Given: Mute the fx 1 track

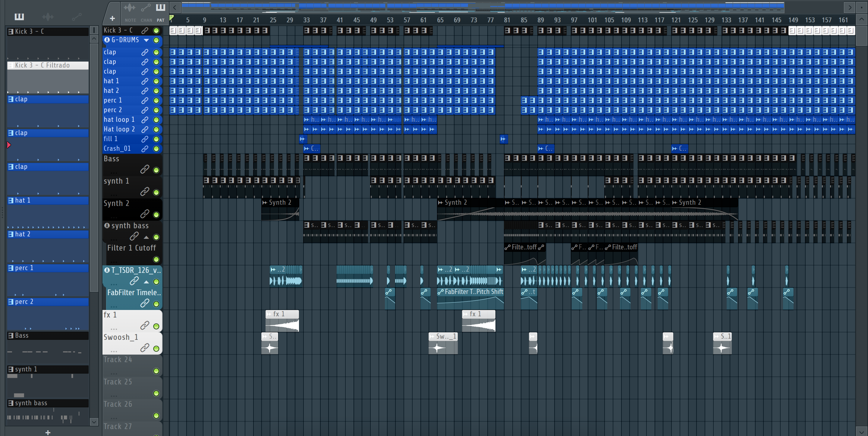Looking at the screenshot, I should [x=156, y=326].
